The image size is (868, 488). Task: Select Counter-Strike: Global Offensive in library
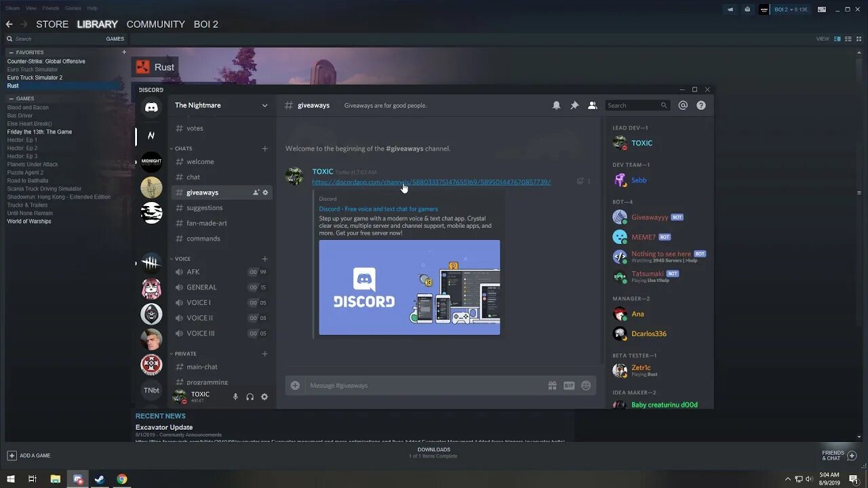46,61
